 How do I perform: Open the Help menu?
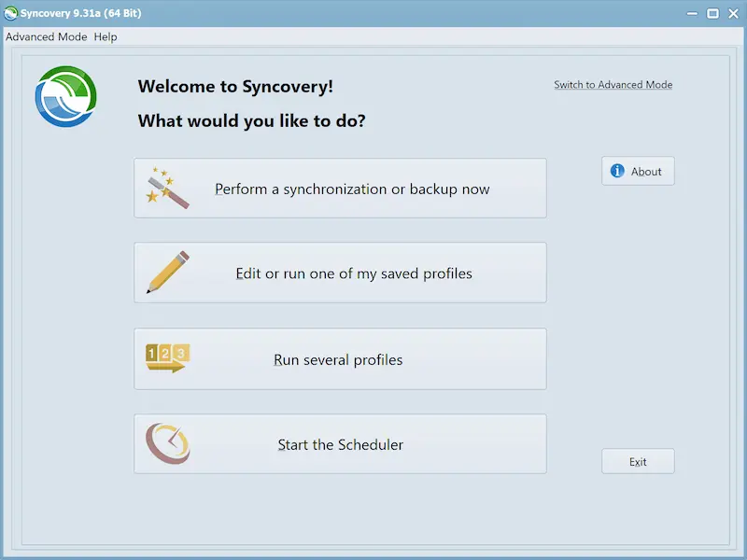tap(105, 36)
